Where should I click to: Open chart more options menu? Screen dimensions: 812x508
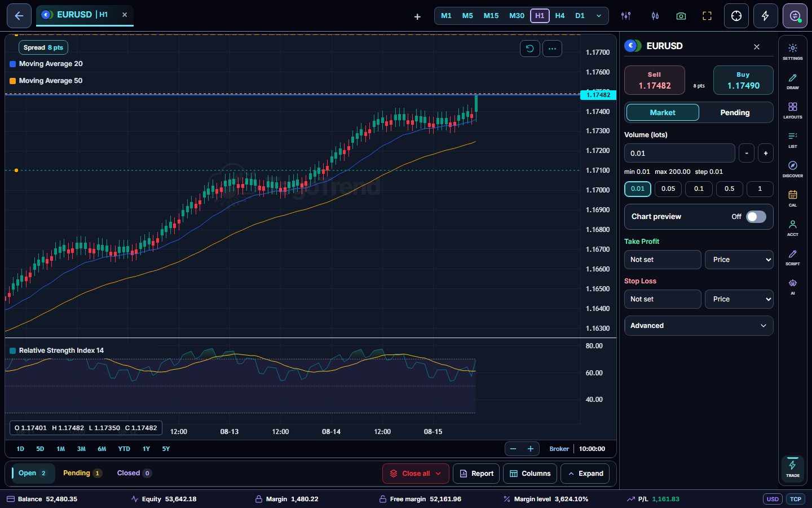(552, 49)
